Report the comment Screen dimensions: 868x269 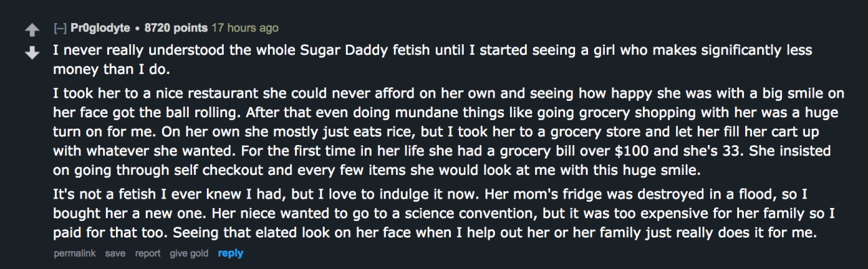point(147,253)
